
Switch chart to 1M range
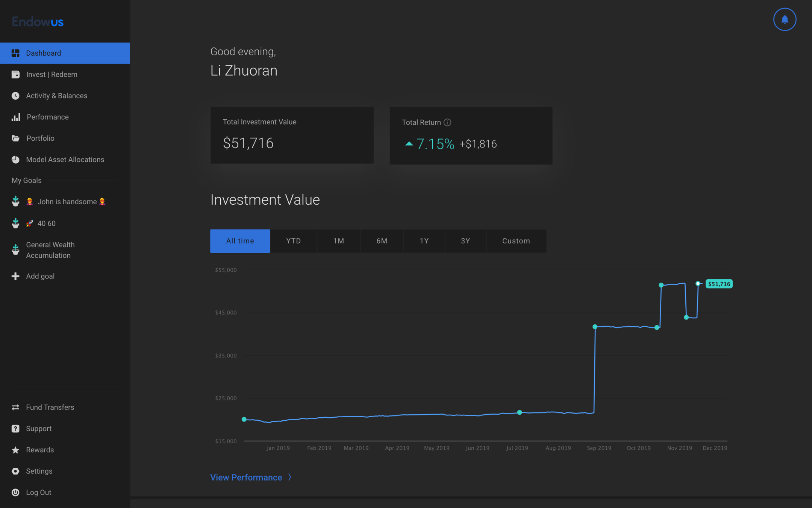338,241
